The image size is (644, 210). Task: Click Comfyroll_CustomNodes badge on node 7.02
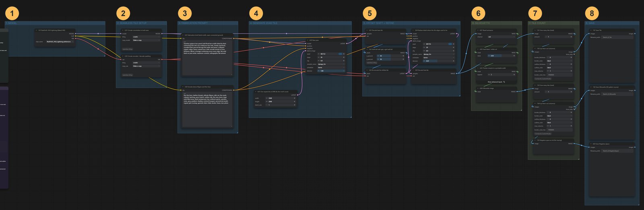tap(543, 79)
